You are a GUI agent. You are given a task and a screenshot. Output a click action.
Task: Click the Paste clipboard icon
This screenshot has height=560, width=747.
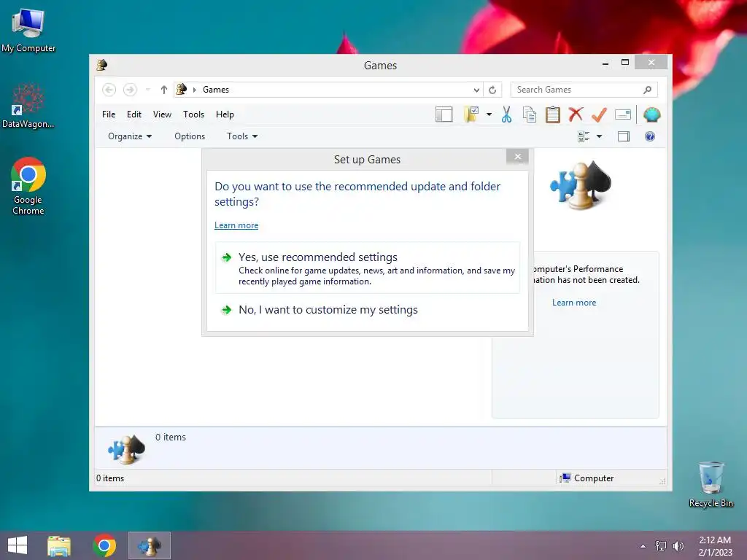click(x=553, y=114)
